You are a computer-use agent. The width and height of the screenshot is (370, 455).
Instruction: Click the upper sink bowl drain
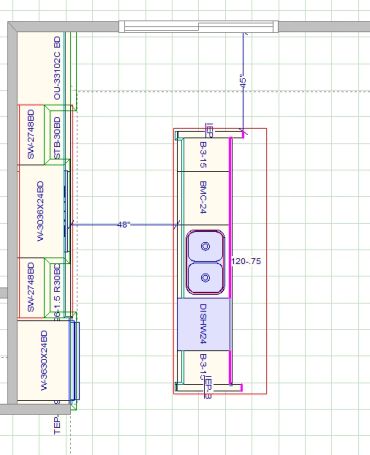click(206, 247)
